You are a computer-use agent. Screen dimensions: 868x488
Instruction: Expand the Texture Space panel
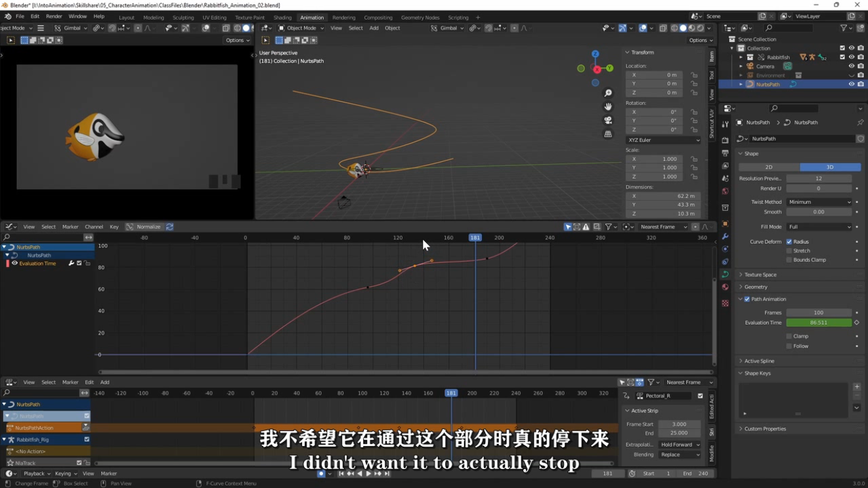coord(760,275)
